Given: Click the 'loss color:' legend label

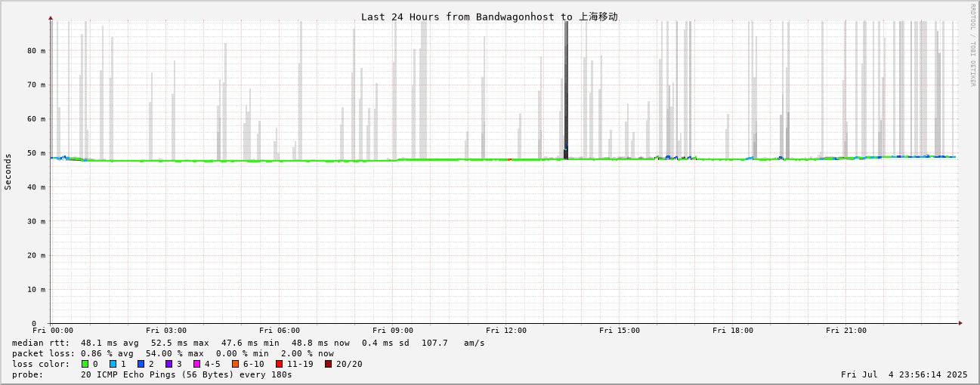Looking at the screenshot, I should click(41, 364).
